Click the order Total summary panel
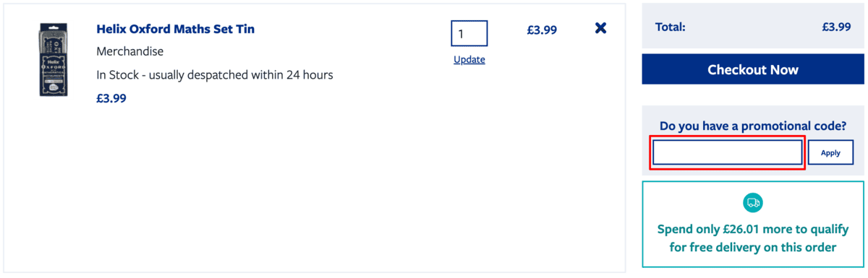 point(753,27)
